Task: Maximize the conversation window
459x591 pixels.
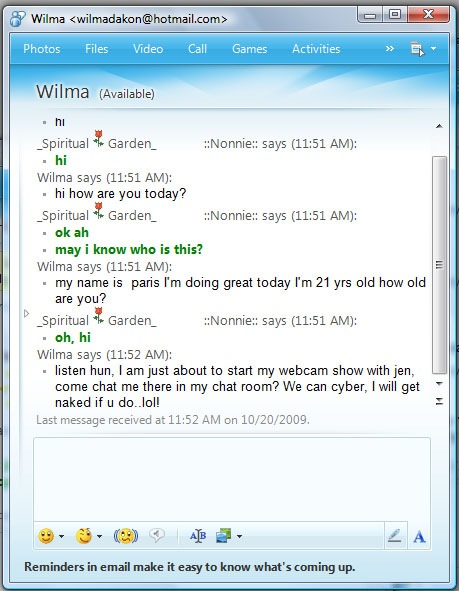Action: tap(395, 15)
